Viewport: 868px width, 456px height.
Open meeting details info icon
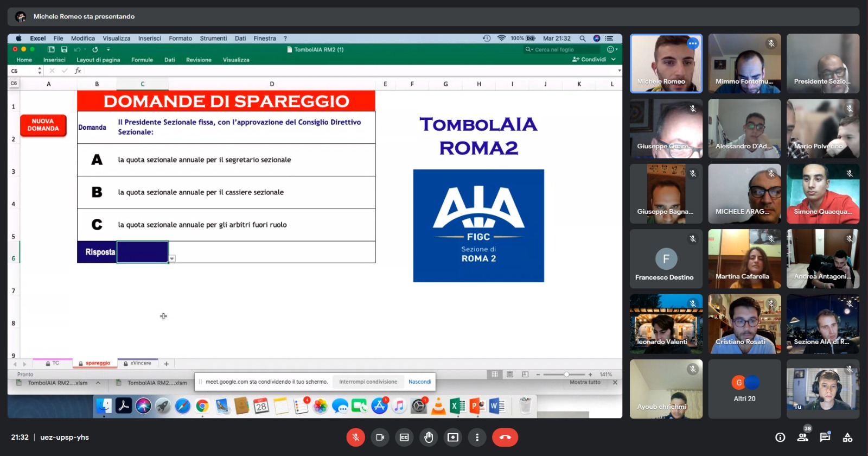click(x=780, y=438)
